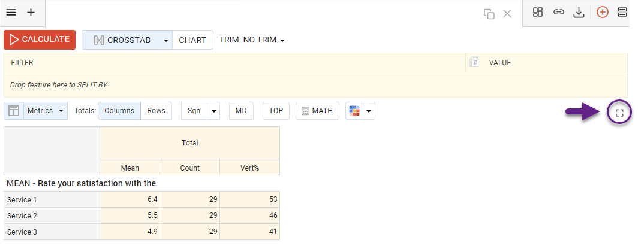
Task: Switch to the CHART view
Action: click(x=192, y=40)
